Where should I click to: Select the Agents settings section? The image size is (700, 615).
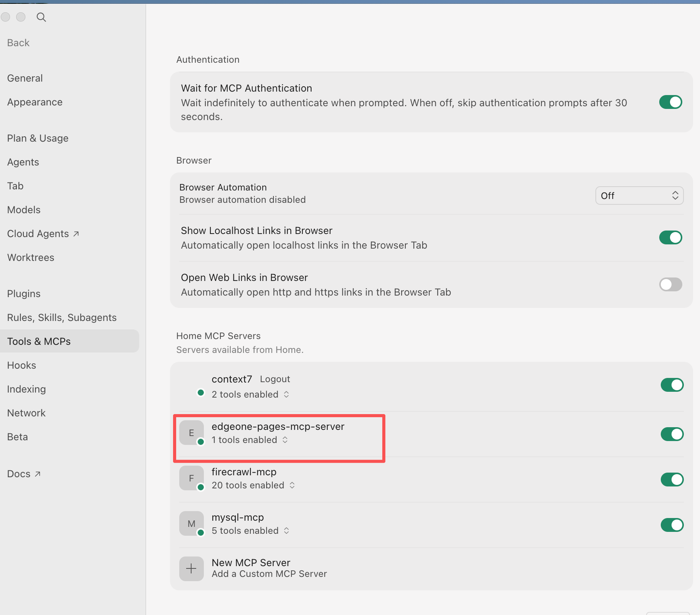pyautogui.click(x=23, y=162)
